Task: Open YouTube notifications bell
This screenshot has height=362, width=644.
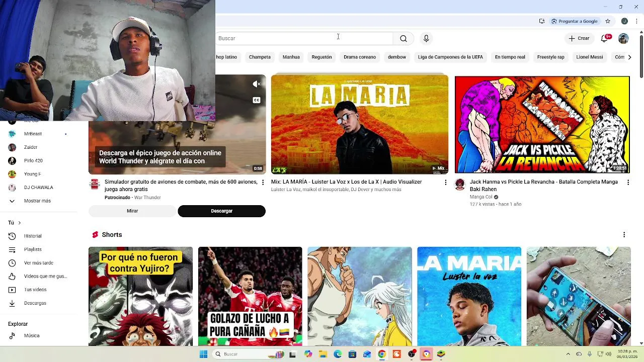Action: (605, 38)
